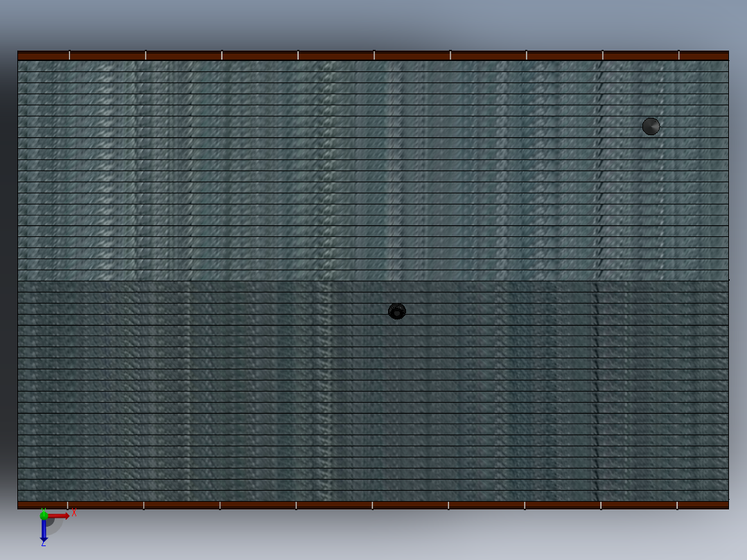Select the gray round cap on upper roof

(x=651, y=126)
